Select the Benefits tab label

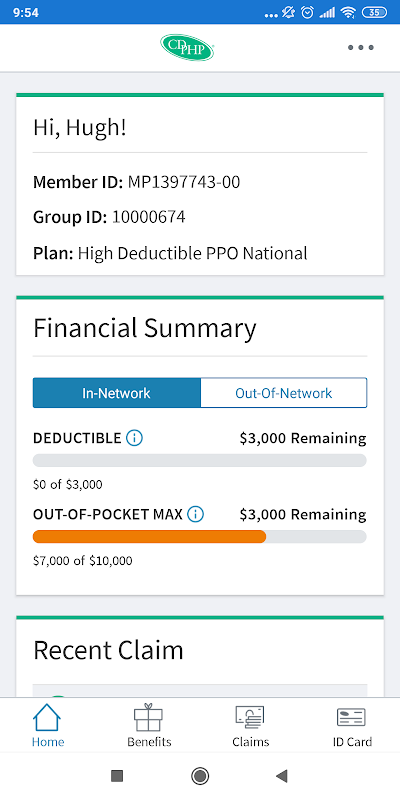(149, 742)
